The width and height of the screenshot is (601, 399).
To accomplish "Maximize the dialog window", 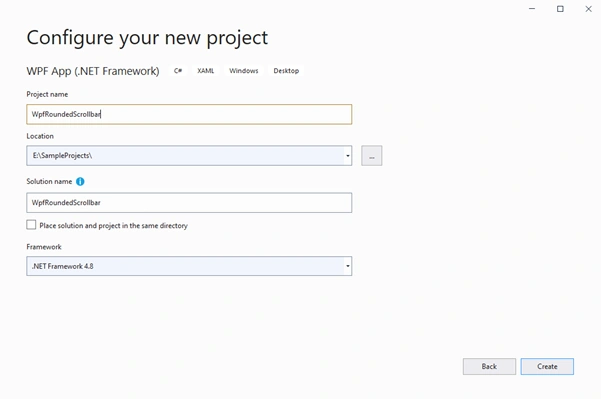I will (560, 9).
